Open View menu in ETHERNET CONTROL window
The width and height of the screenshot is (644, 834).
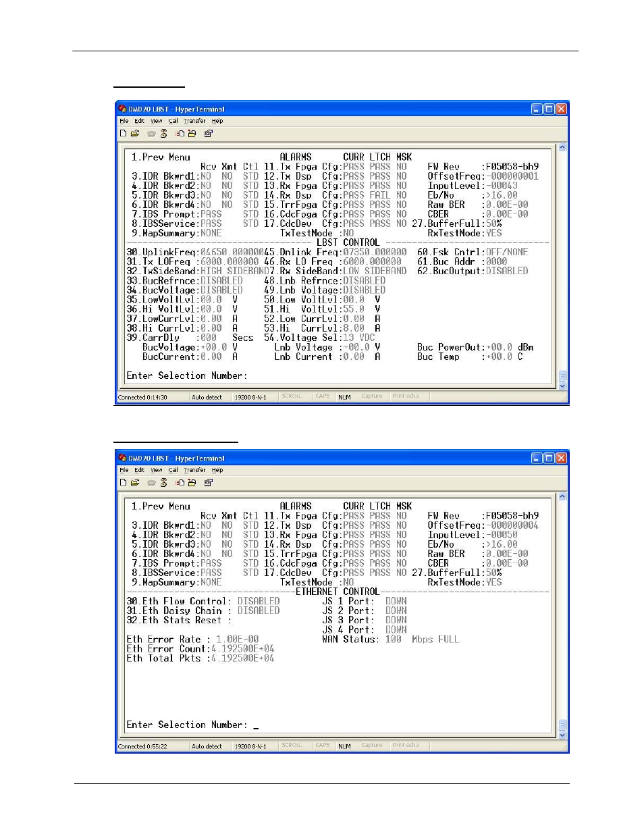(157, 471)
